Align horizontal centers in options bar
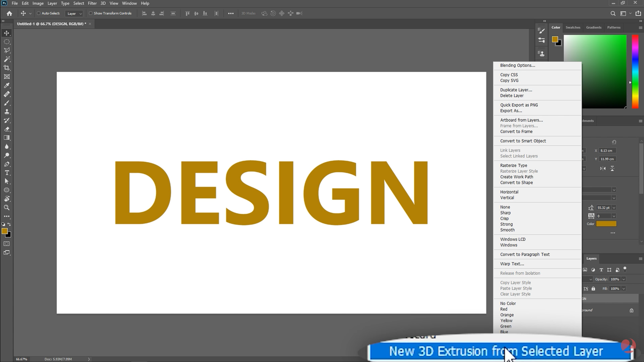Screen dimensions: 644x362 point(153,14)
